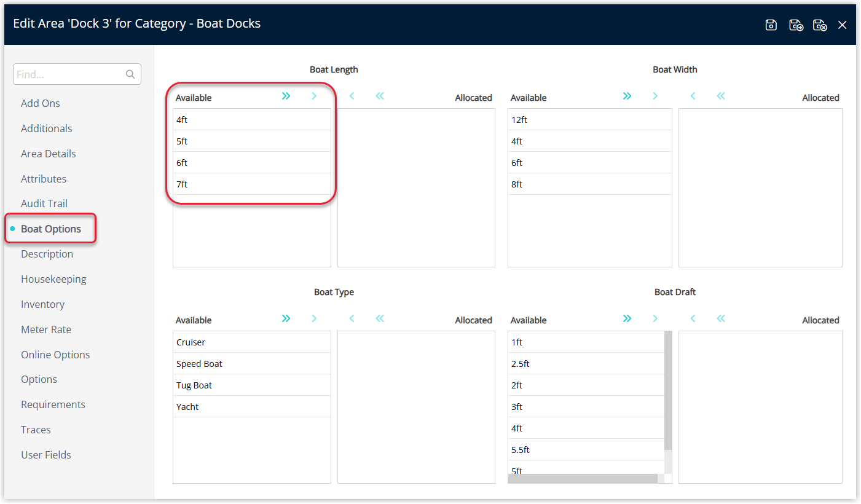Select 12ft in Boat Width list
This screenshot has height=504, width=861.
coord(590,120)
